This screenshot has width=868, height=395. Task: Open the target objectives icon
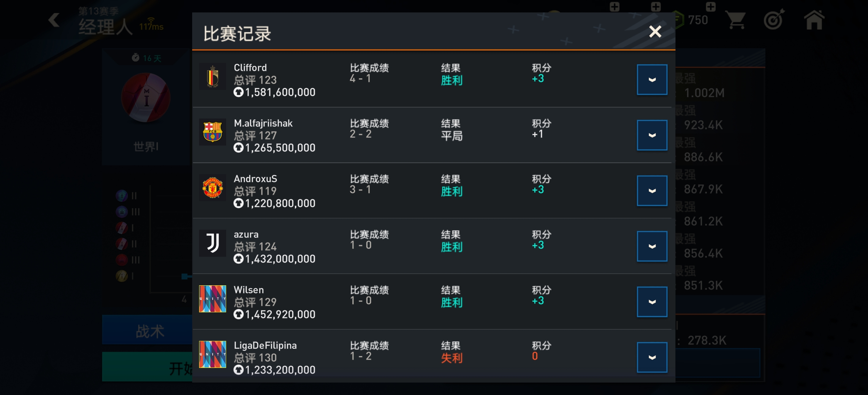[x=774, y=20]
